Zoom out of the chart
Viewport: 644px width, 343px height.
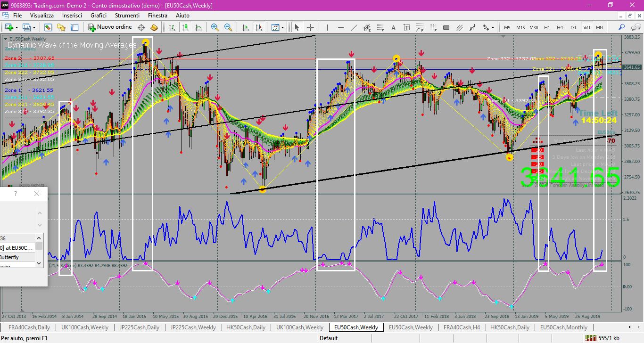point(228,27)
